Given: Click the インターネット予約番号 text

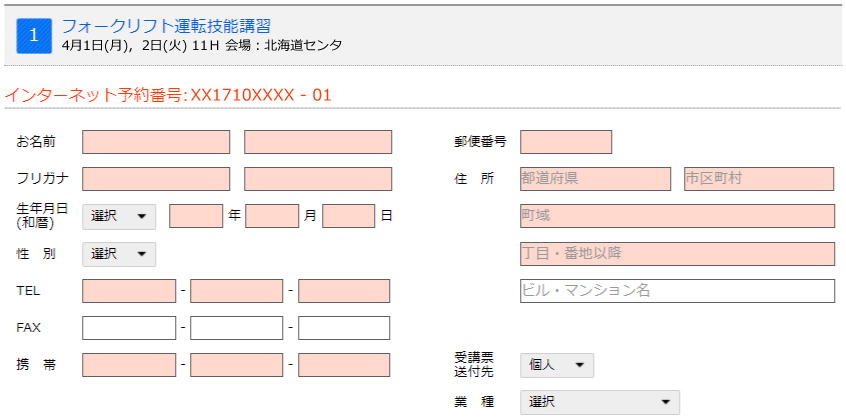Looking at the screenshot, I should click(x=168, y=96).
